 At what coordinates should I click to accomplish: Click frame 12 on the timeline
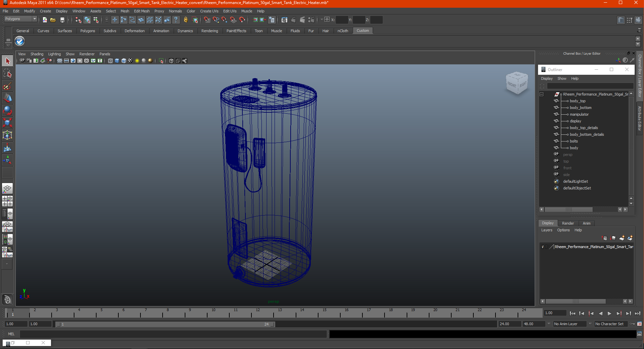click(258, 313)
